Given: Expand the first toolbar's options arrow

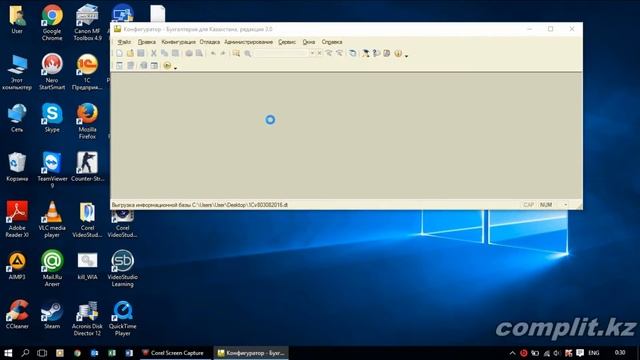Looking at the screenshot, I should [406, 56].
